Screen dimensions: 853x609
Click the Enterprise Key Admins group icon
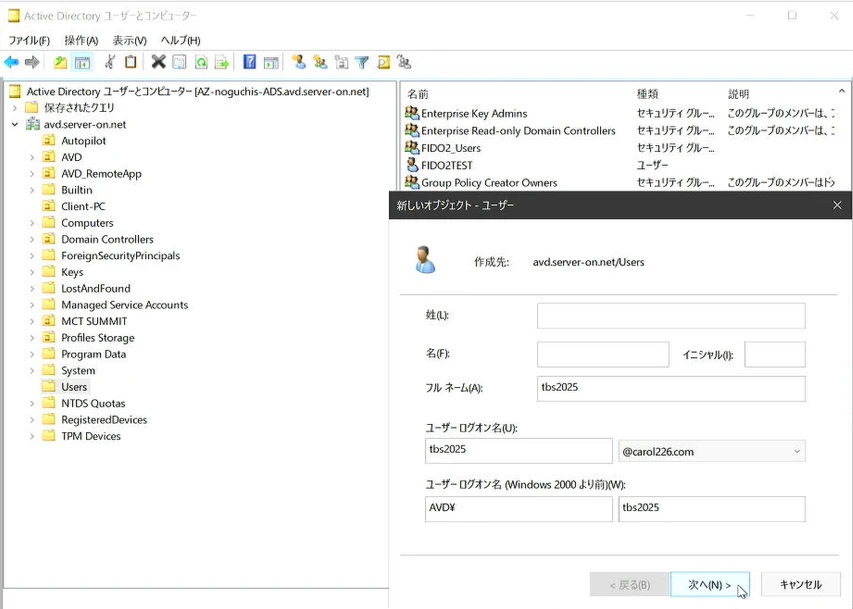click(412, 113)
